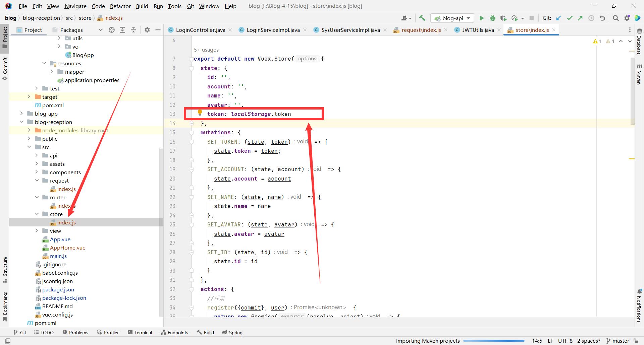Open Database tool window
Screen dimensions: 644x345
tap(639, 42)
